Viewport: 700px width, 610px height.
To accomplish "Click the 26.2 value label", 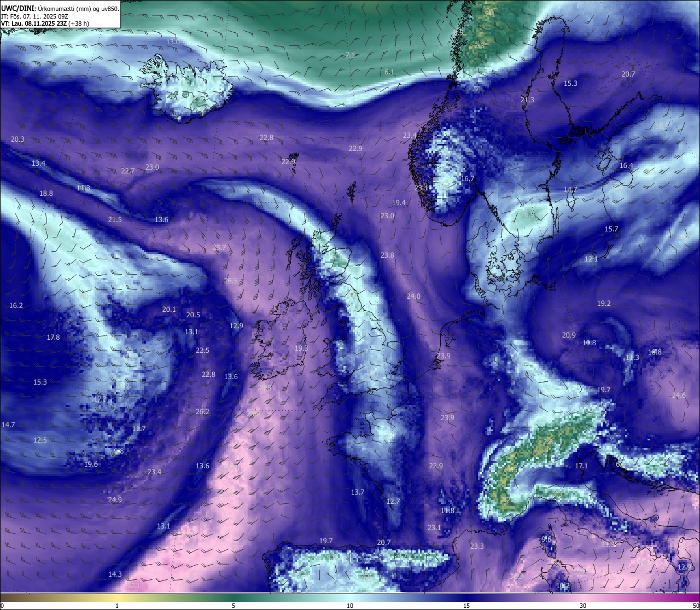I will click(x=202, y=411).
